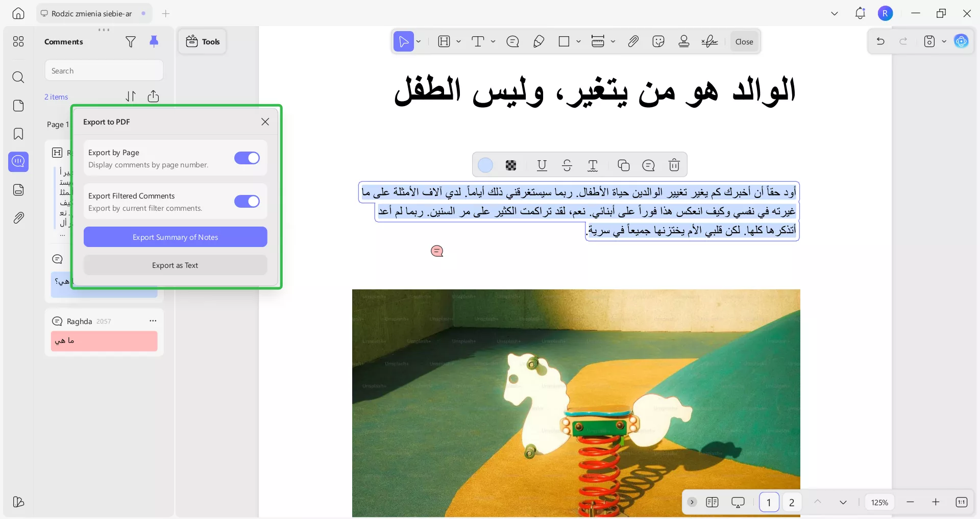Open the comment bubble annotation tool
980x519 pixels.
click(x=513, y=41)
